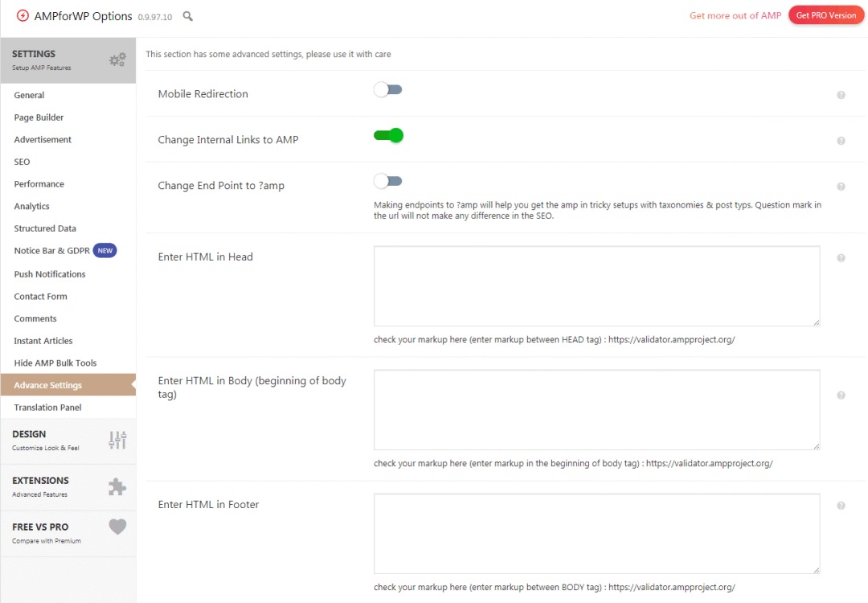
Task: Enable Change End Point to ?amp toggle
Action: point(387,181)
